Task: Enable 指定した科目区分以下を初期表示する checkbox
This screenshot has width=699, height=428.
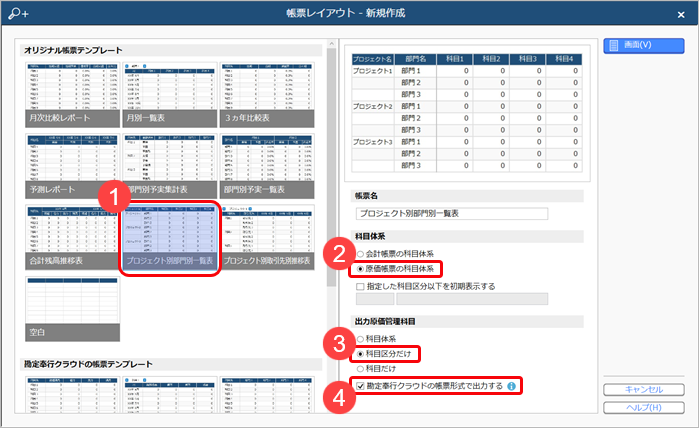Action: pos(360,287)
